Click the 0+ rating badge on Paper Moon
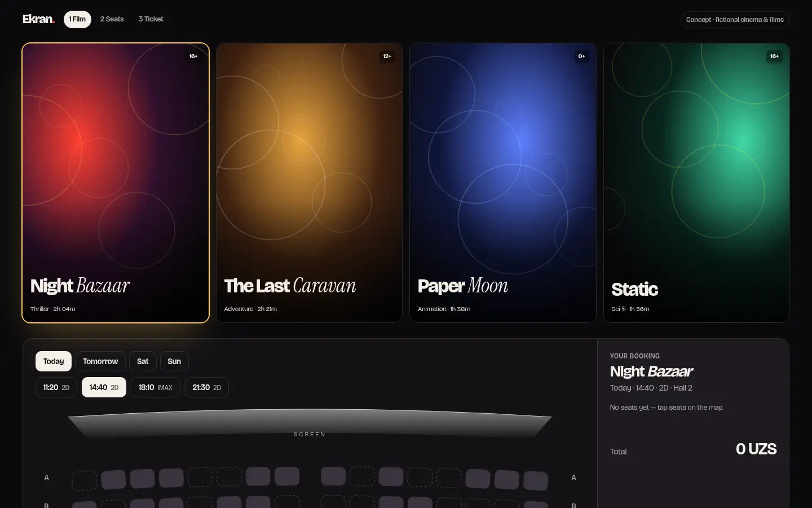812x508 pixels. click(581, 56)
